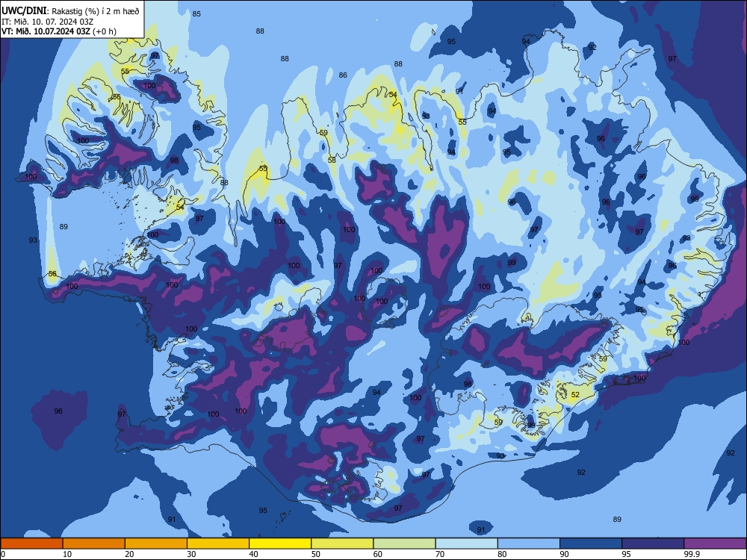Select the medium blue 90–95 legend swatch
This screenshot has height=560, width=747.
(591, 544)
